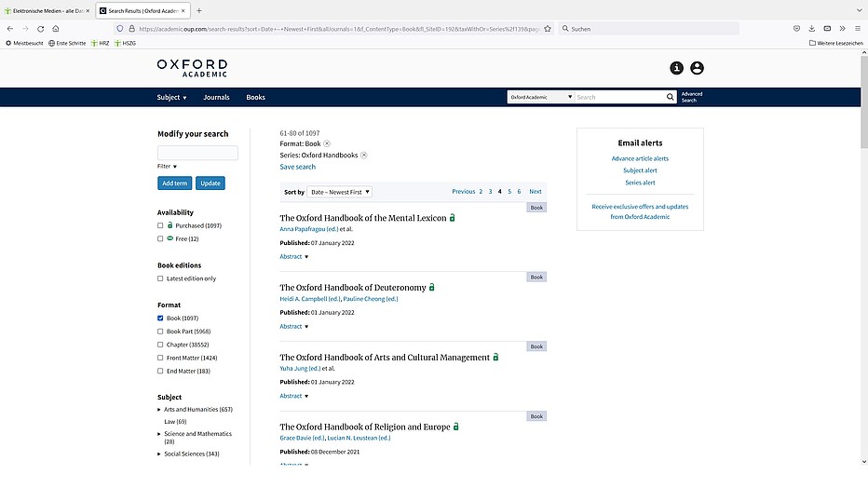Image resolution: width=868 pixels, height=488 pixels.
Task: Open the downloads icon in the toolbar
Action: pos(811,29)
